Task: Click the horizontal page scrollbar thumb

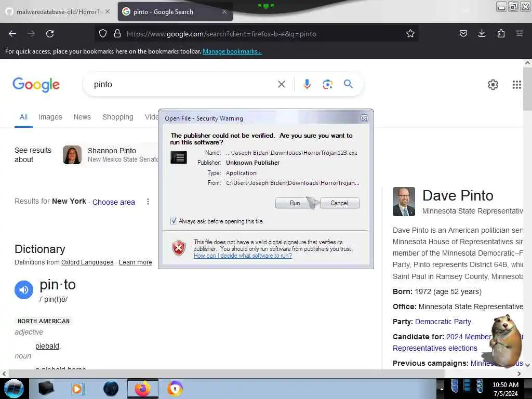Action: coord(227,374)
